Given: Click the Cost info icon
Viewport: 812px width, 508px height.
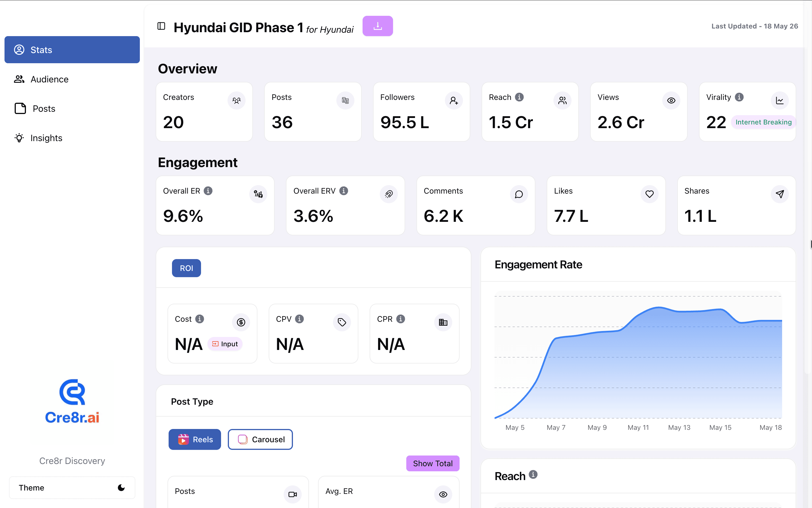Looking at the screenshot, I should pos(200,319).
